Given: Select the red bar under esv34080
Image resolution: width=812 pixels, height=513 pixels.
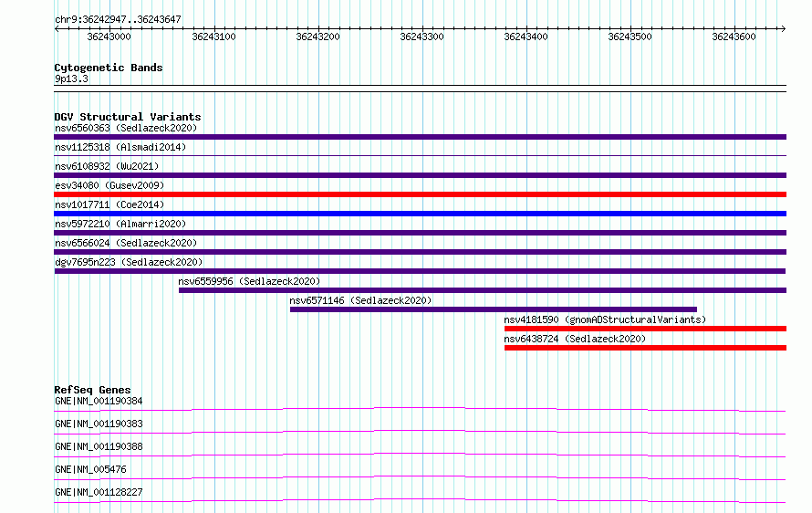Looking at the screenshot, I should click(420, 194).
